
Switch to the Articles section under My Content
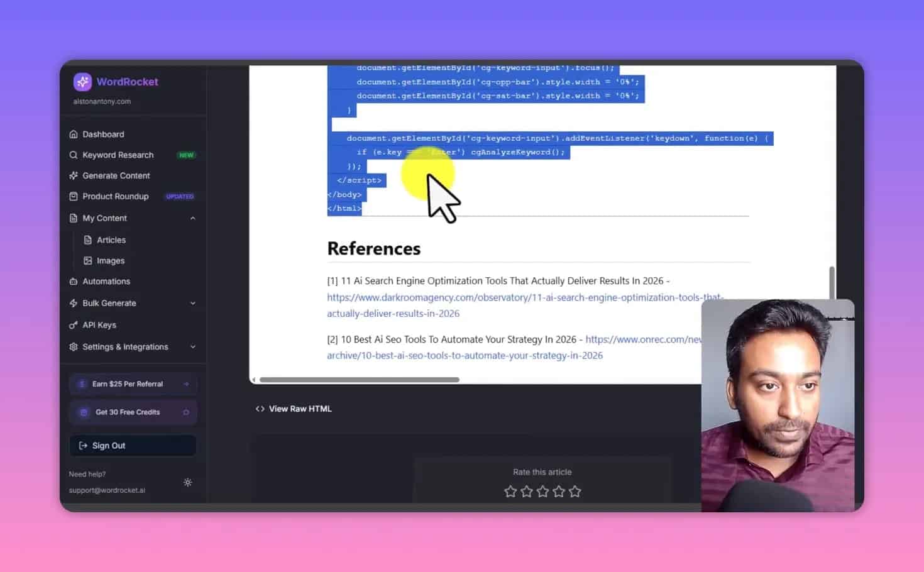tap(112, 239)
